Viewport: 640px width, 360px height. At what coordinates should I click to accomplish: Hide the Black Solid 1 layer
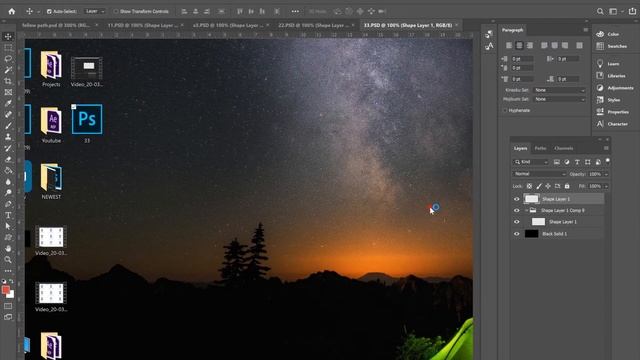516,234
